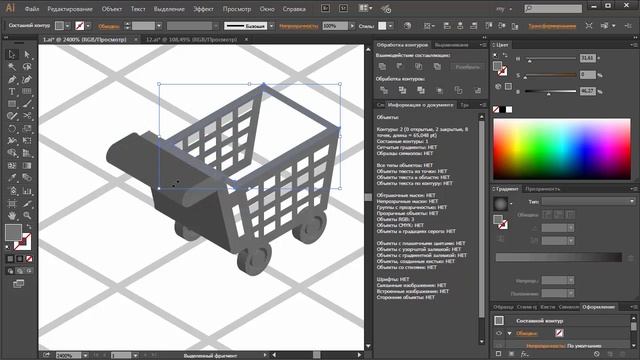Select the Eyedropper tool
This screenshot has height=360, width=640.
[11, 178]
